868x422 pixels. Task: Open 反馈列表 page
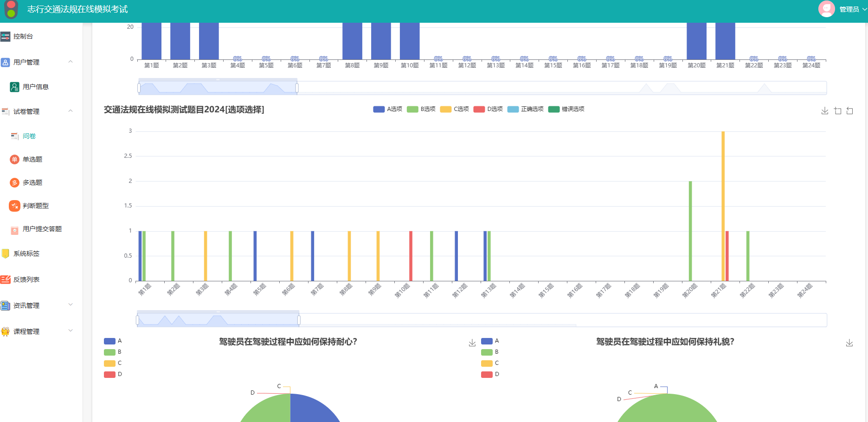26,279
